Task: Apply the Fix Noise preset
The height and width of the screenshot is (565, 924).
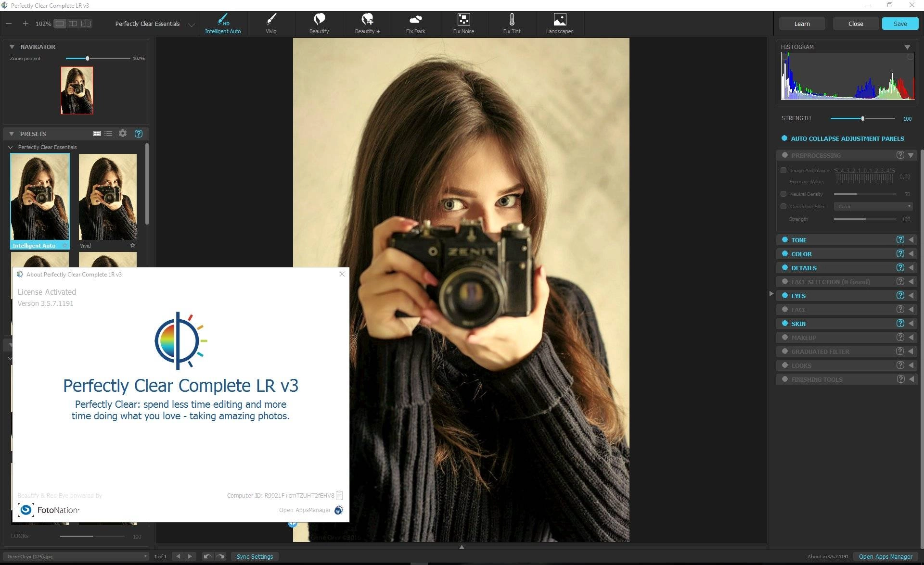Action: coord(463,24)
